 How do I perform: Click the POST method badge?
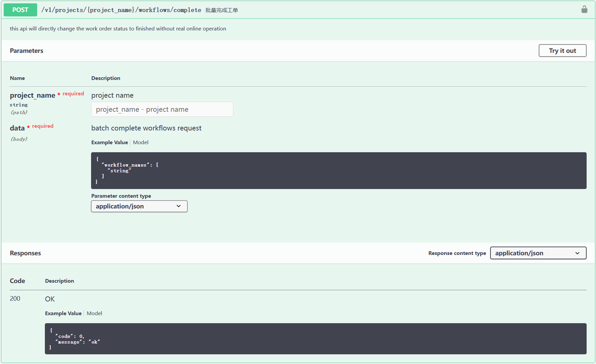20,10
